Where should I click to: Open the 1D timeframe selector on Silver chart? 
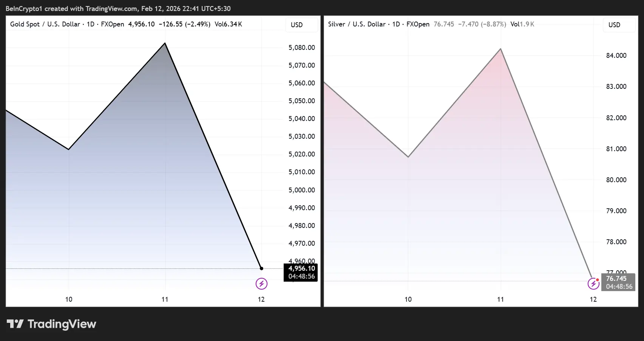pos(395,24)
